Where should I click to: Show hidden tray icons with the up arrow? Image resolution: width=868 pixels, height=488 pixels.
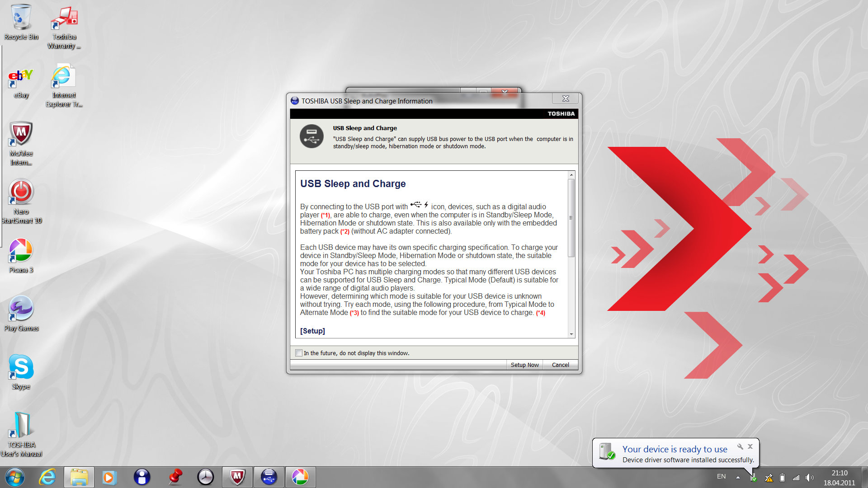tap(738, 477)
